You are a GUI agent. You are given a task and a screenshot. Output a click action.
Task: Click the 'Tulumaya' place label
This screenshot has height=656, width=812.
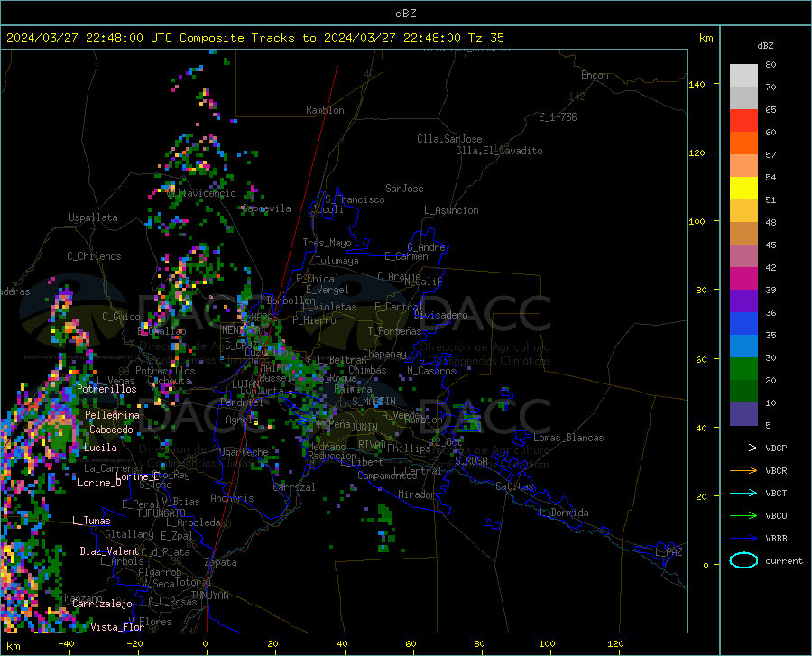tap(337, 261)
